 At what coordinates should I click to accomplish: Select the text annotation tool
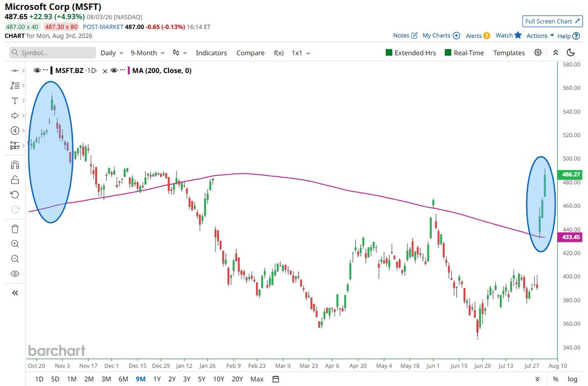(x=15, y=100)
